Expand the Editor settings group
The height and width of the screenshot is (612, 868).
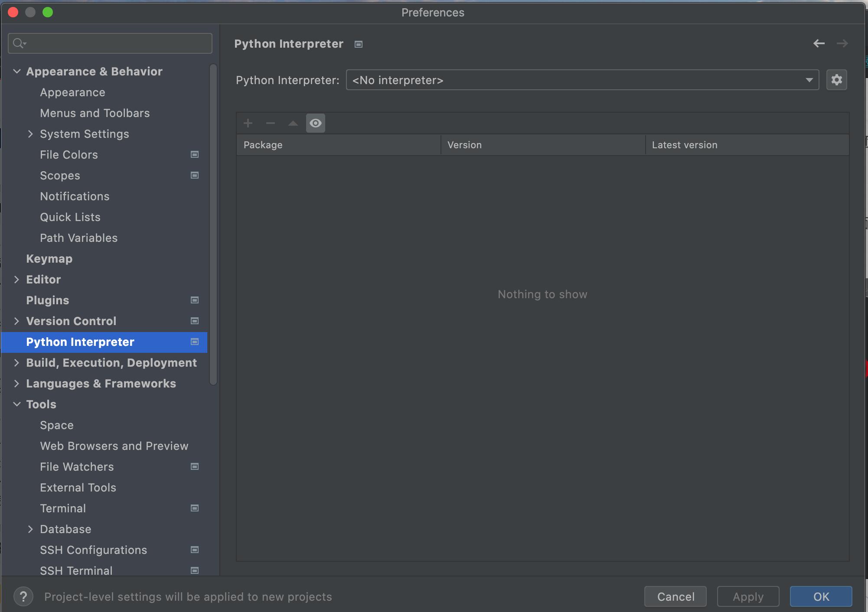[16, 280]
